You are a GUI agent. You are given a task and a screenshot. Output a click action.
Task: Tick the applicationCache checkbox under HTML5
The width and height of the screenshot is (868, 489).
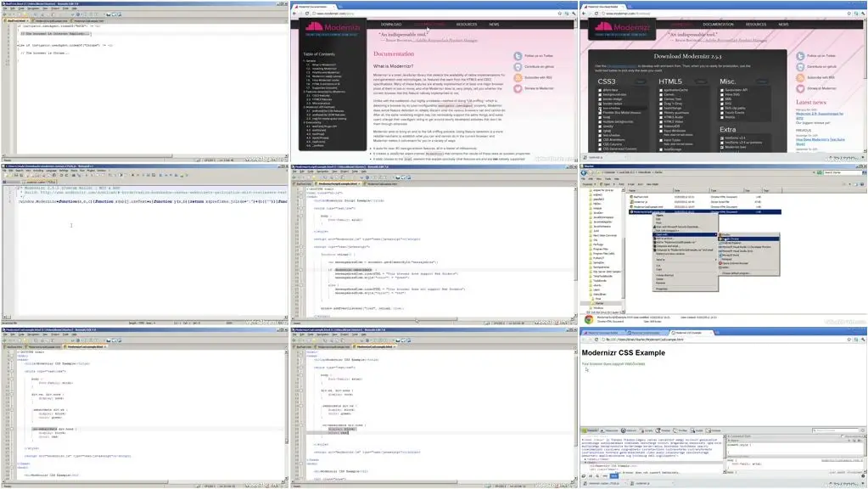tap(661, 90)
